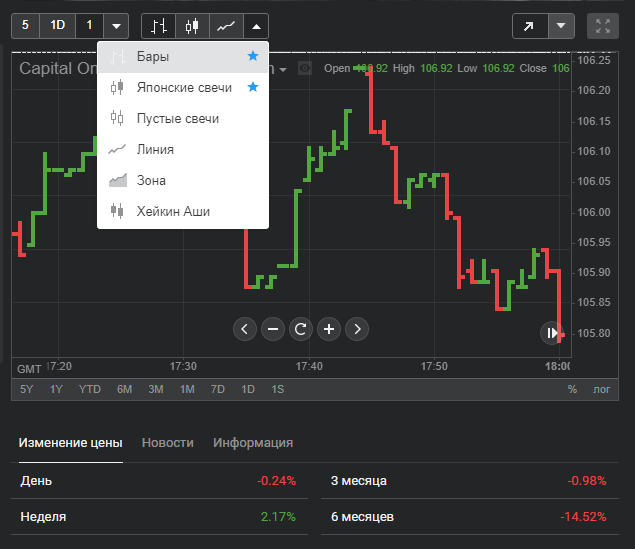
Task: Set range to 6M period
Action: coord(124,389)
